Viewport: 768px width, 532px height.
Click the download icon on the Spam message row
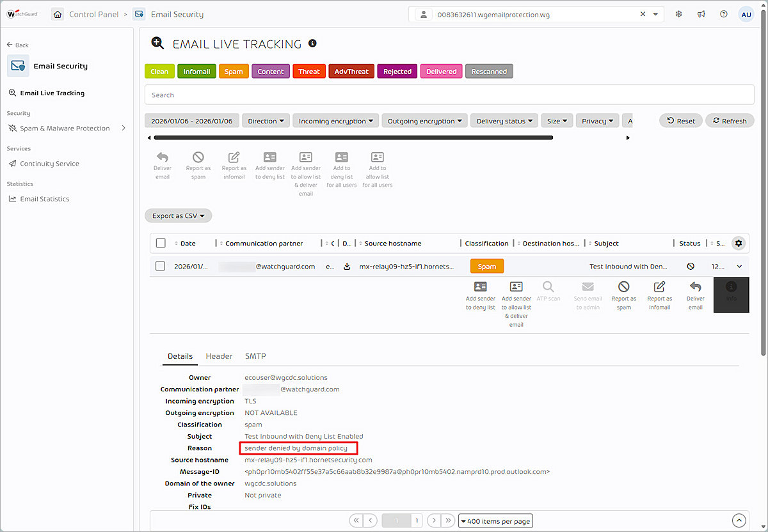coord(346,266)
